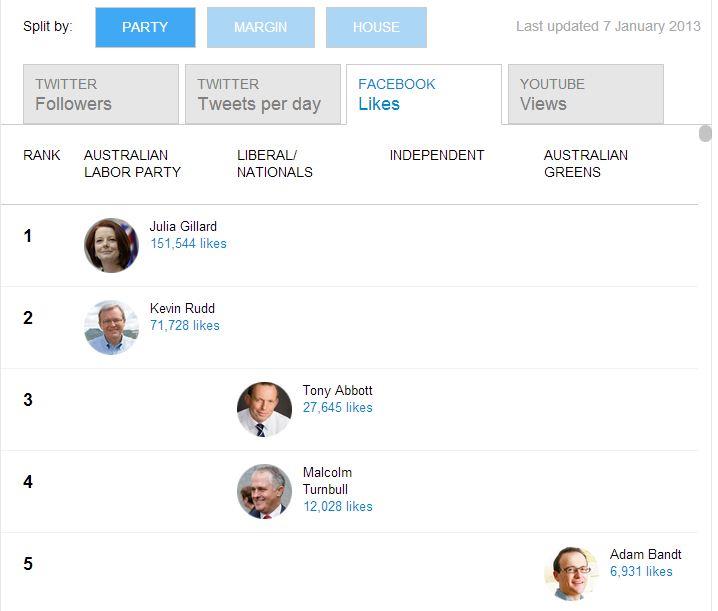Click the vertical scrollbar handle

tap(705, 134)
